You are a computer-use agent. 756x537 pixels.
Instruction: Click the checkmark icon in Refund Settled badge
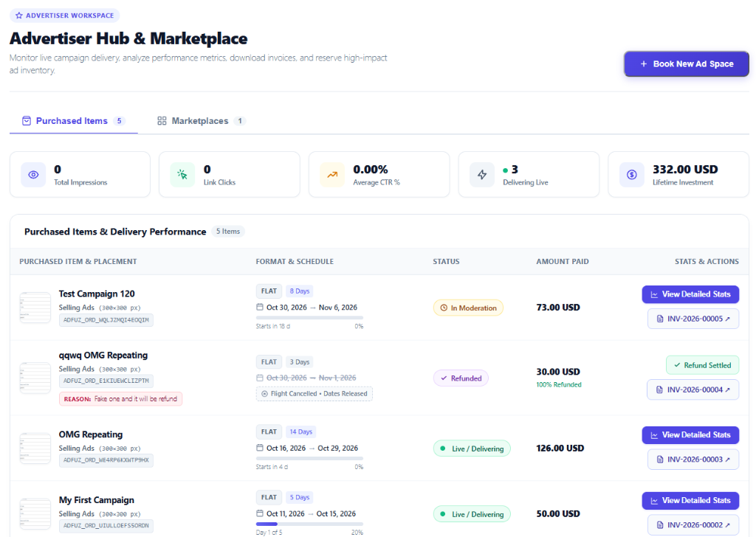coord(678,365)
